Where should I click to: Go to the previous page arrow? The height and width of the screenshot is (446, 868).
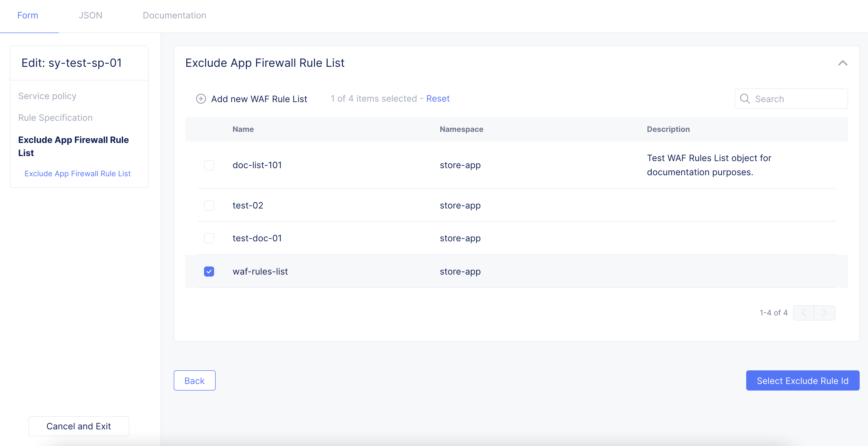tap(804, 313)
